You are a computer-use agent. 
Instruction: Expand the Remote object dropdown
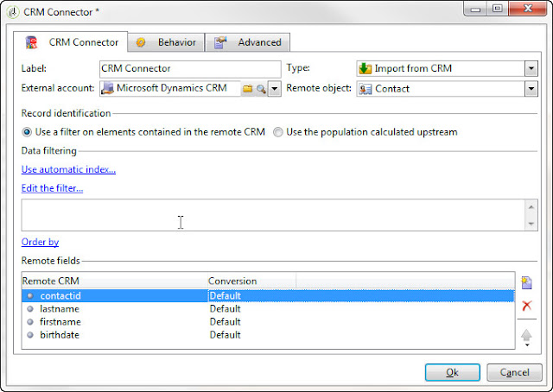[x=531, y=89]
